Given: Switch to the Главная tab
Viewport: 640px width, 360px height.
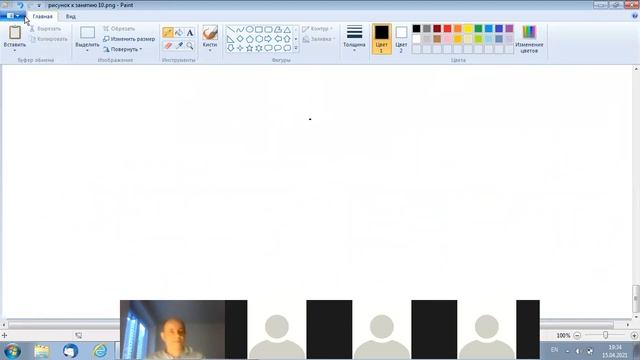Looking at the screenshot, I should (x=42, y=16).
